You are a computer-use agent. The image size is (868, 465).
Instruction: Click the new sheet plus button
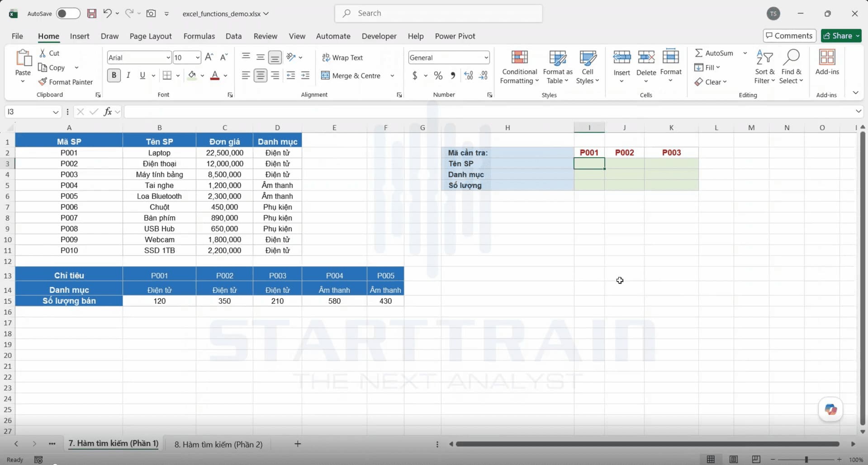point(298,444)
